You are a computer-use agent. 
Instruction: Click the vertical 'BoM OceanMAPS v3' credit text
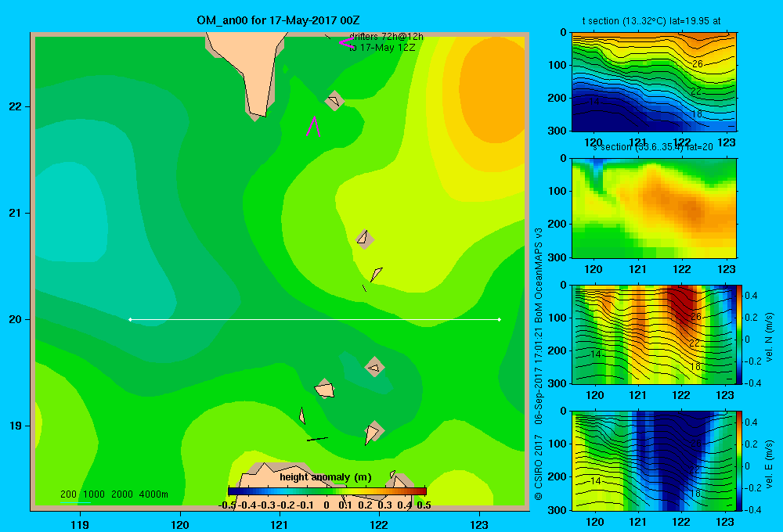(539, 275)
